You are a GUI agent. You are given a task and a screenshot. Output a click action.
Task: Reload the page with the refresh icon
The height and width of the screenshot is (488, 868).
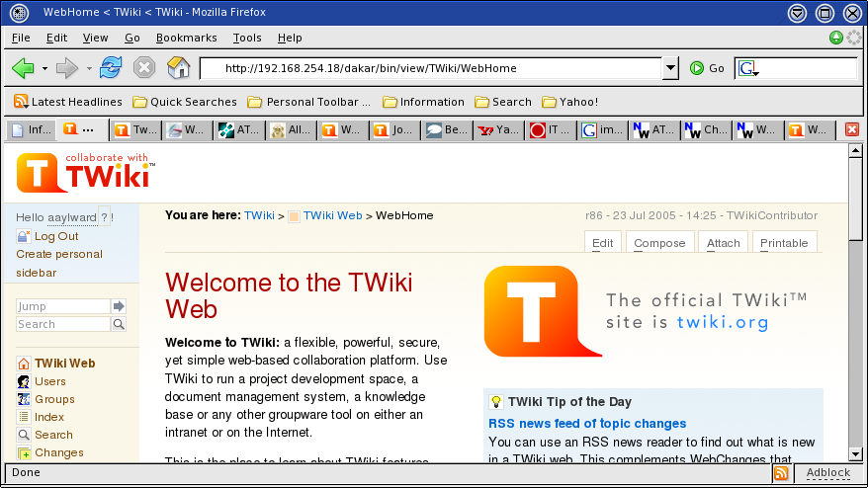point(111,67)
